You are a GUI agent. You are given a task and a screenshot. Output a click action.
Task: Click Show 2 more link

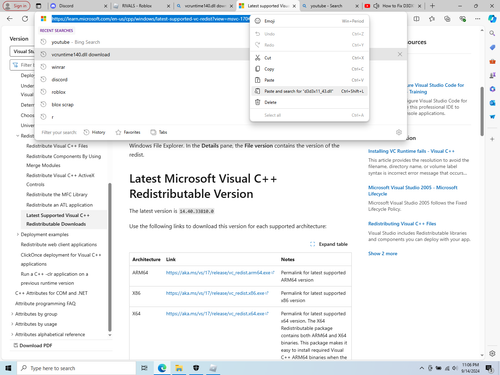pos(382,254)
